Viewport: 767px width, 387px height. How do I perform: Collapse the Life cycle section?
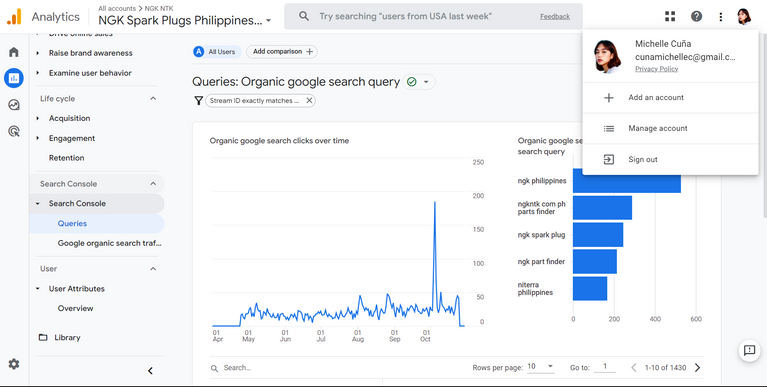click(153, 98)
